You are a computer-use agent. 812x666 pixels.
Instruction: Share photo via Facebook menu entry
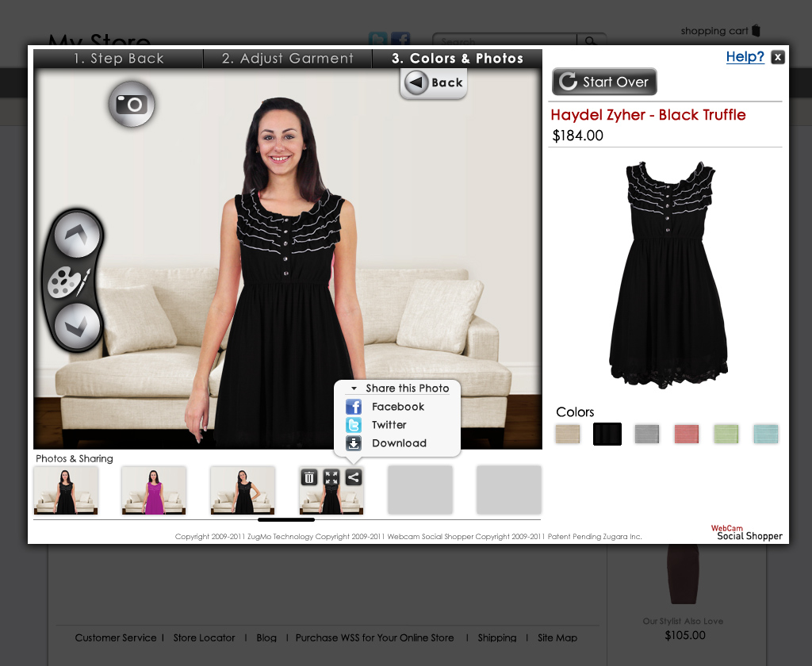398,407
